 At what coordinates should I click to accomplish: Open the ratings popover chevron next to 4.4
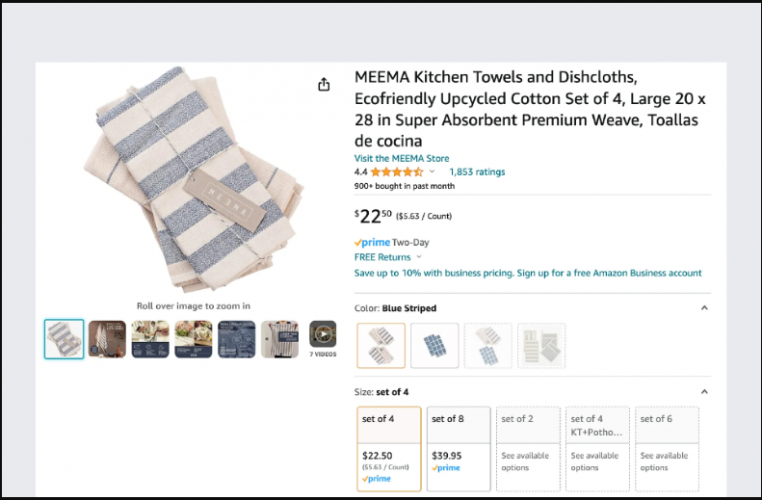coord(433,172)
